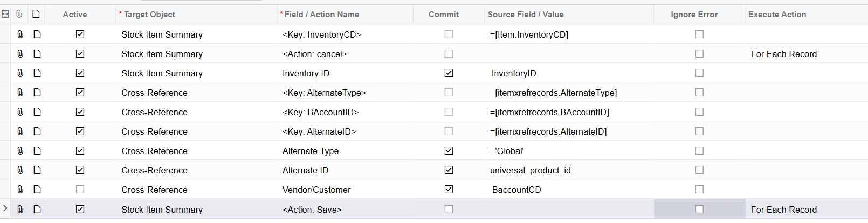The image size is (868, 223).
Task: Sort by the Field / Action Name header
Action: pyautogui.click(x=321, y=15)
